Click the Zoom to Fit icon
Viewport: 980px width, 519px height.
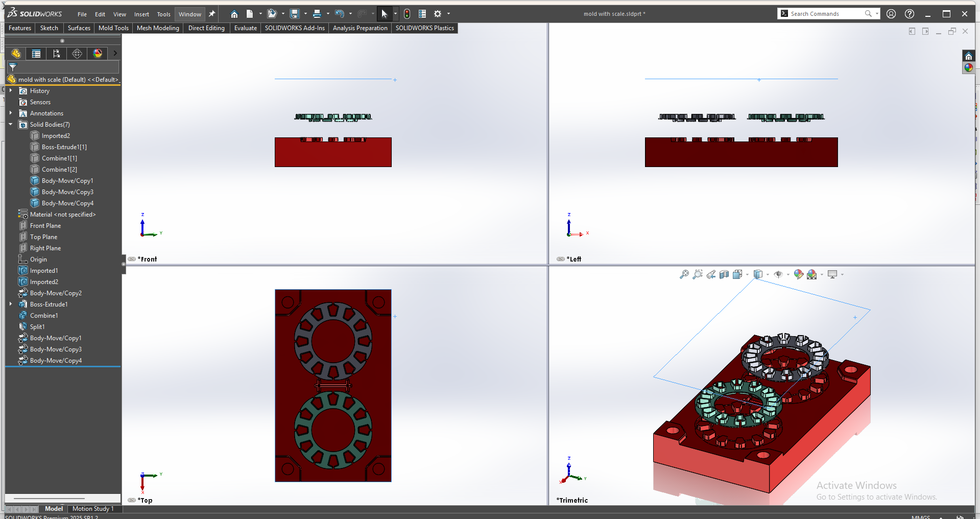(684, 275)
